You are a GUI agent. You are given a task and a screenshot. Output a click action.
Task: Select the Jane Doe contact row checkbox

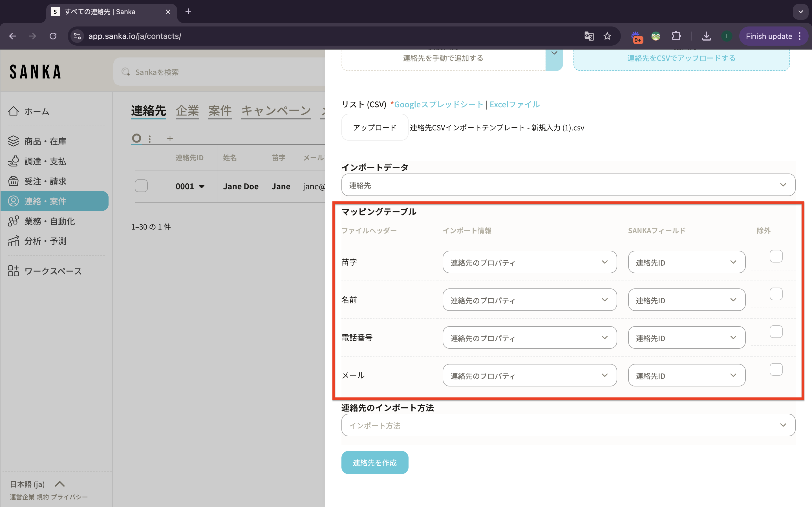[x=141, y=186]
